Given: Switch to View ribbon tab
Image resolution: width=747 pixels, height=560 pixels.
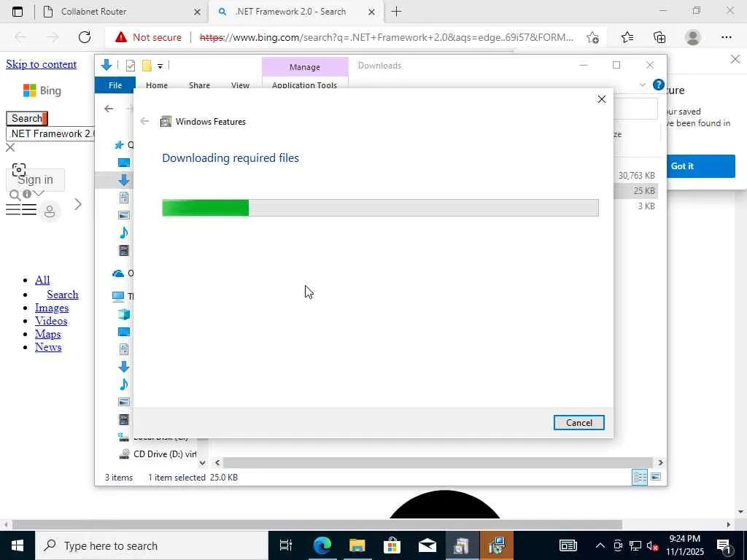Looking at the screenshot, I should [x=240, y=85].
